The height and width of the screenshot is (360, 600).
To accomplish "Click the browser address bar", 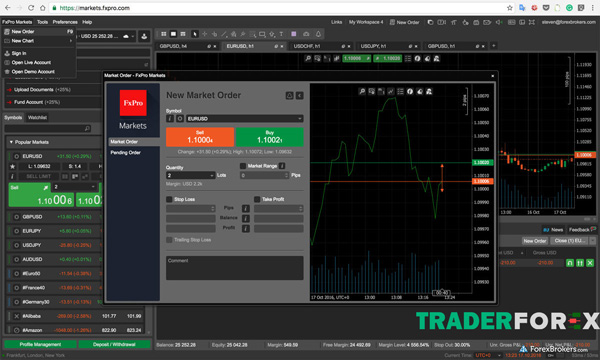I will pyautogui.click(x=278, y=8).
